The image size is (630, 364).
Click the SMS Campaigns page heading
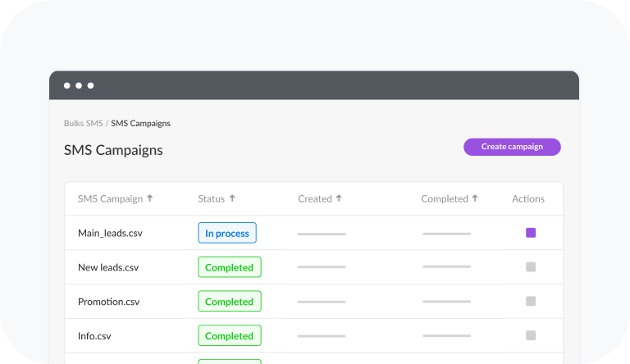(113, 150)
